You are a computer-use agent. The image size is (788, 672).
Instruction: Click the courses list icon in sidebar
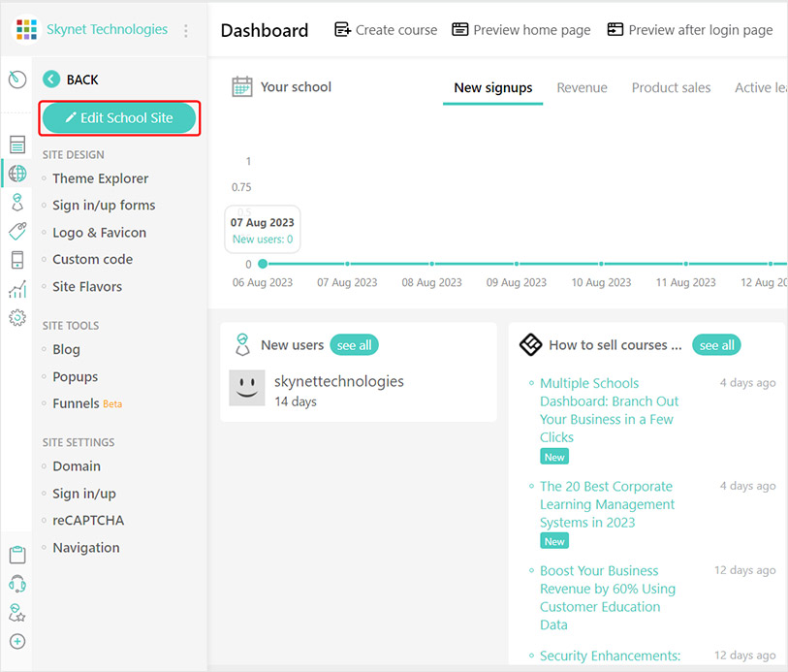click(x=16, y=144)
